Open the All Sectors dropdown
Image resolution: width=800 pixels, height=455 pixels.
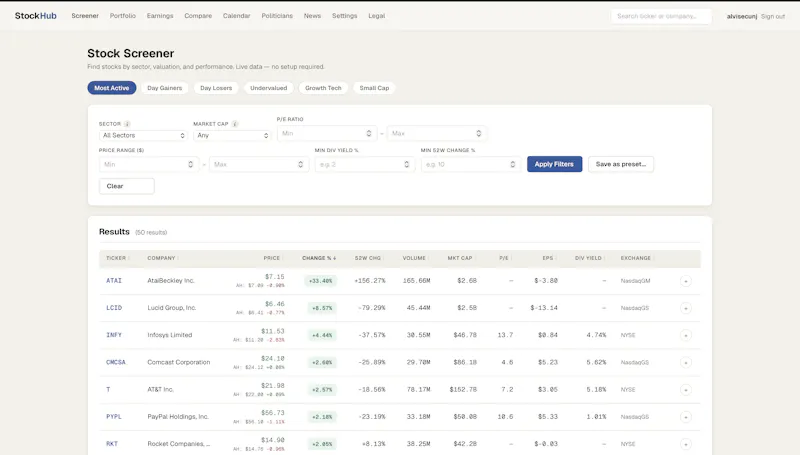pos(143,135)
